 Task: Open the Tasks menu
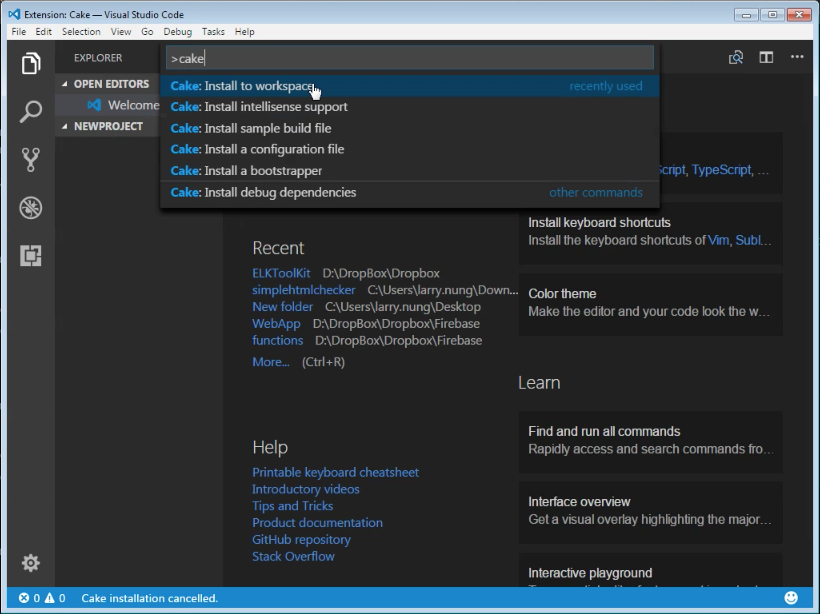point(213,32)
